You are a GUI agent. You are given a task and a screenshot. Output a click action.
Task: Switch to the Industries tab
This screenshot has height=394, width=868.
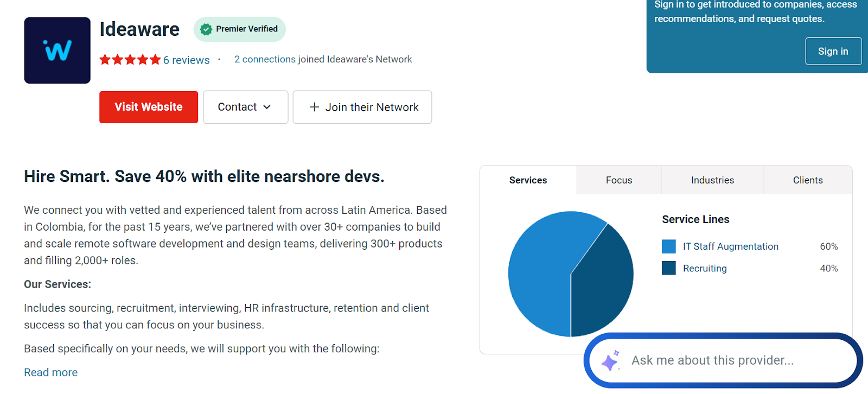coord(712,180)
